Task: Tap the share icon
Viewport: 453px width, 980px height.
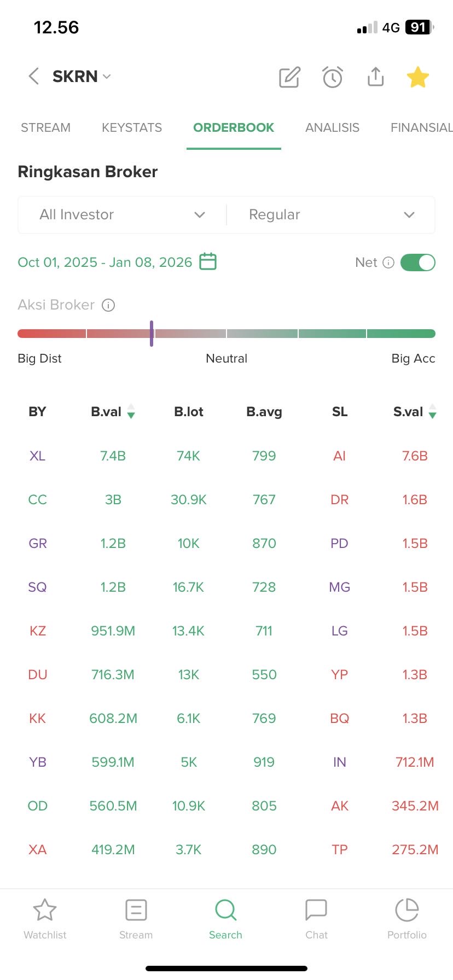Action: tap(375, 77)
